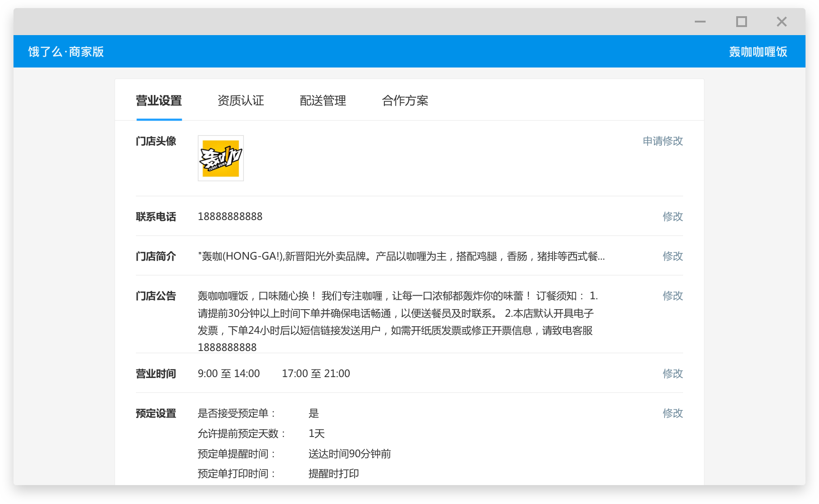Click 修改 beside 门店简介

click(672, 256)
